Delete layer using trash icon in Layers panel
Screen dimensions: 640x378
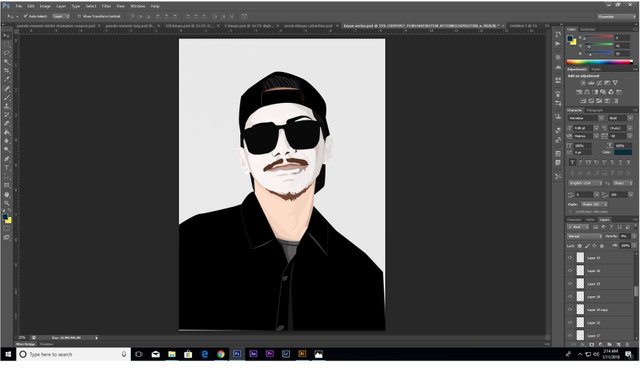(x=627, y=345)
